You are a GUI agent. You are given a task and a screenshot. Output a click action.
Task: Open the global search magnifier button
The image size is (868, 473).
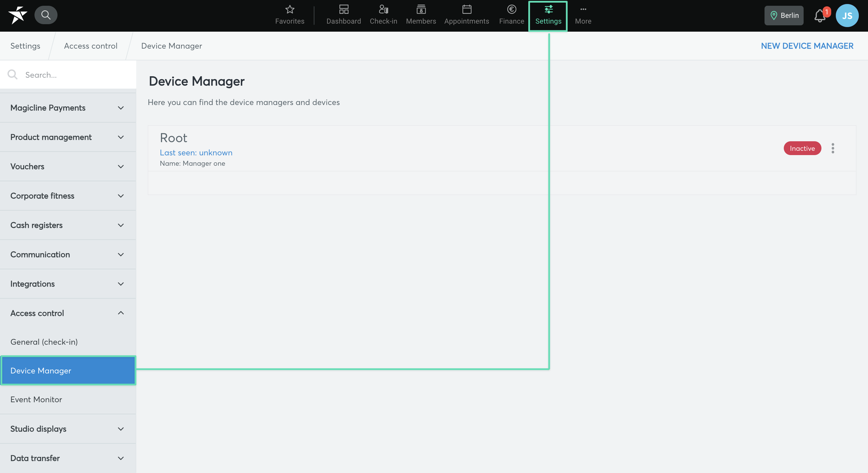click(x=46, y=15)
